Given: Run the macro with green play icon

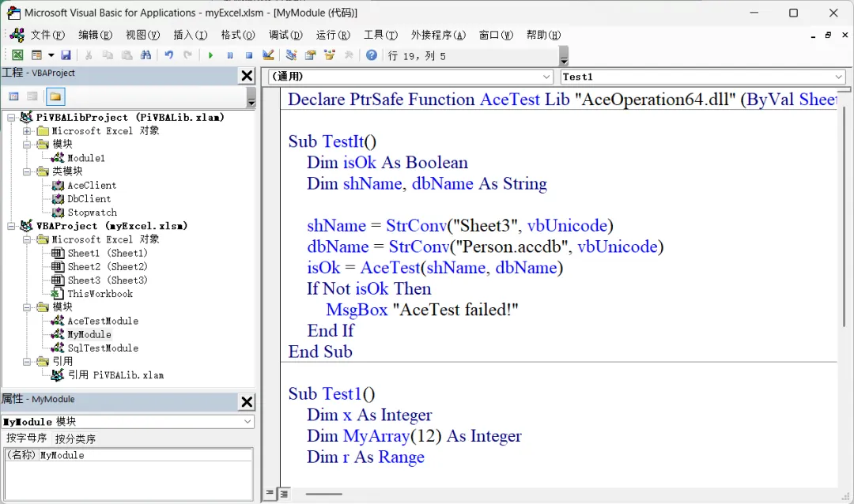Looking at the screenshot, I should point(210,55).
